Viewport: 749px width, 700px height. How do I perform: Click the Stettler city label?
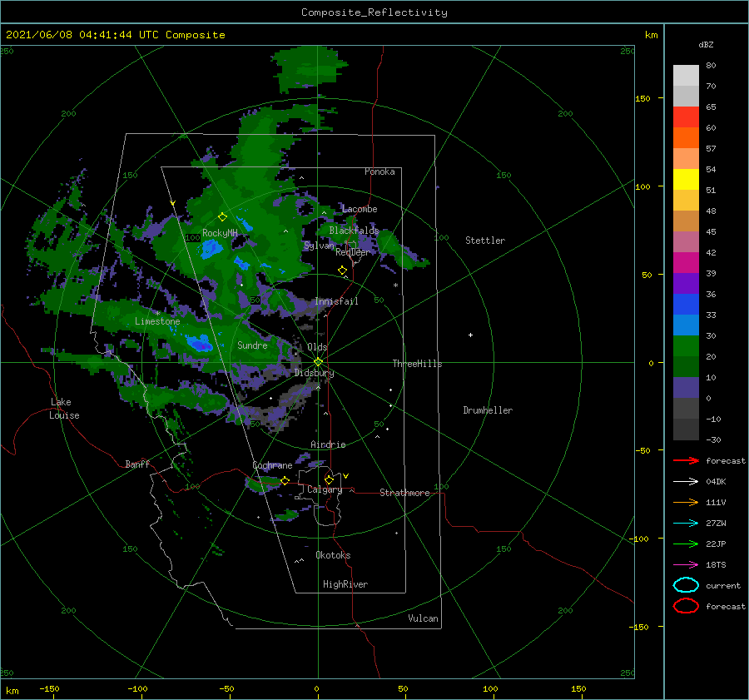point(485,241)
